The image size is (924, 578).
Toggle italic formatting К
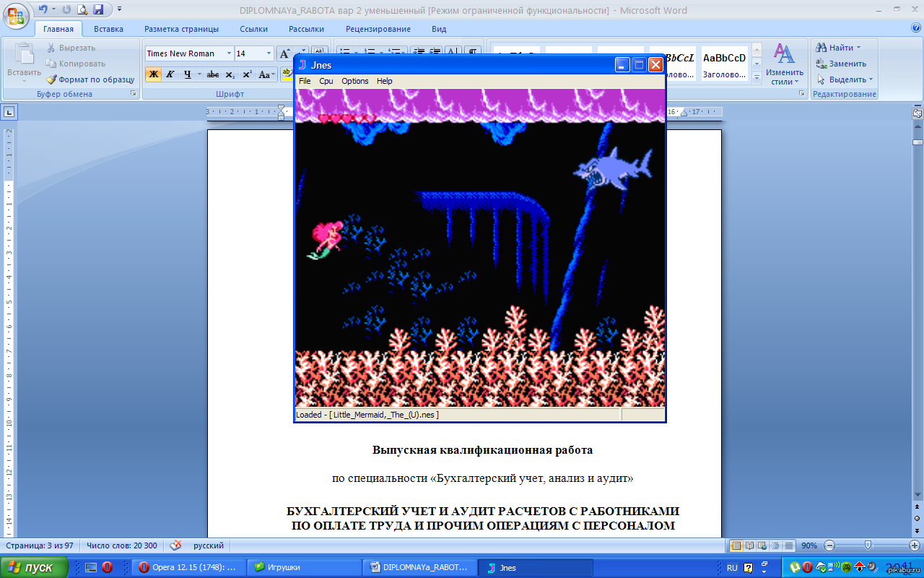coord(170,74)
